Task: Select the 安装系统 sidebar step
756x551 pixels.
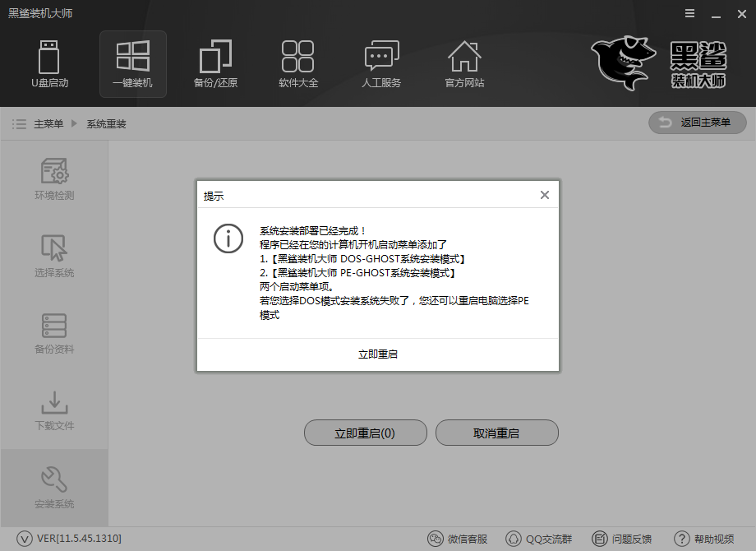Action: point(53,487)
